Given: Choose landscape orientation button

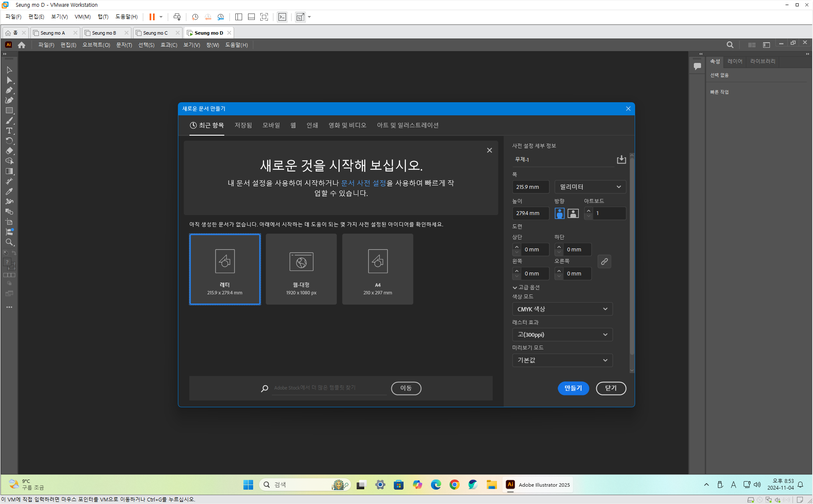Looking at the screenshot, I should click(x=573, y=213).
